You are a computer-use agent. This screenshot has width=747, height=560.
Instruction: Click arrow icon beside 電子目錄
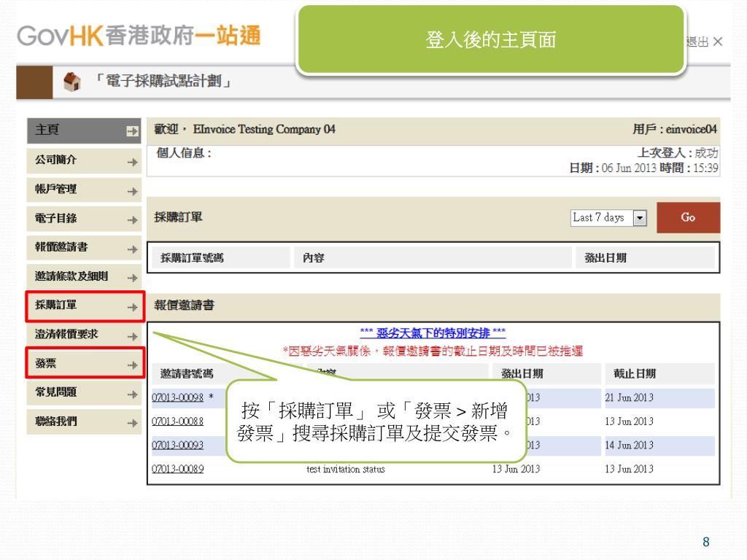[x=133, y=220]
